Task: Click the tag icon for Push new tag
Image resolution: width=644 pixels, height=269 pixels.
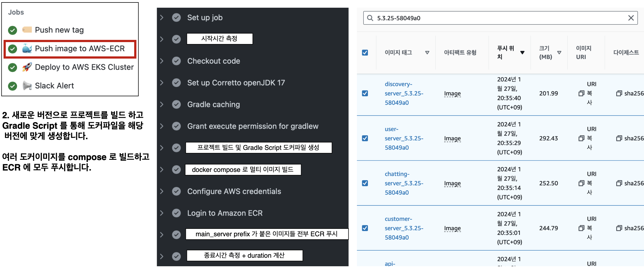Action: click(x=27, y=30)
